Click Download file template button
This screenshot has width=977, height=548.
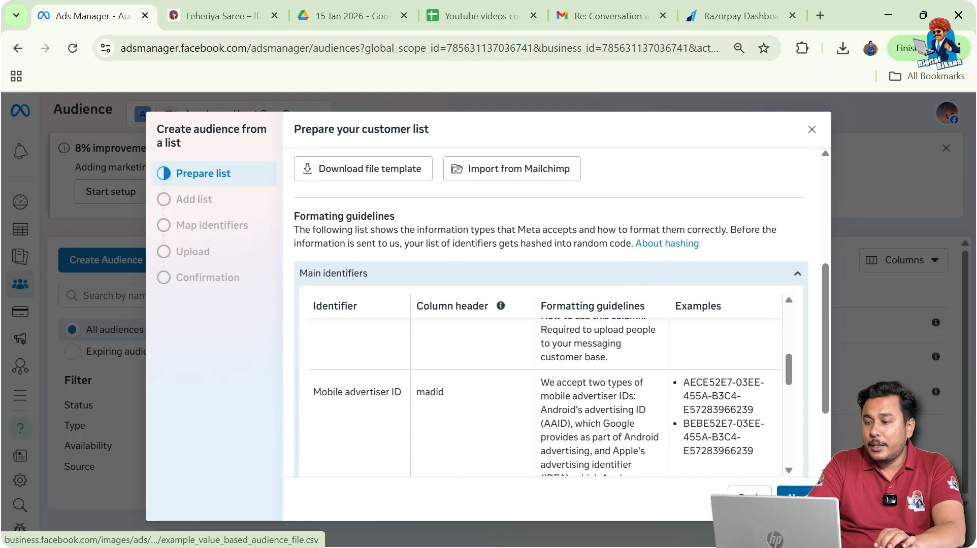point(363,169)
